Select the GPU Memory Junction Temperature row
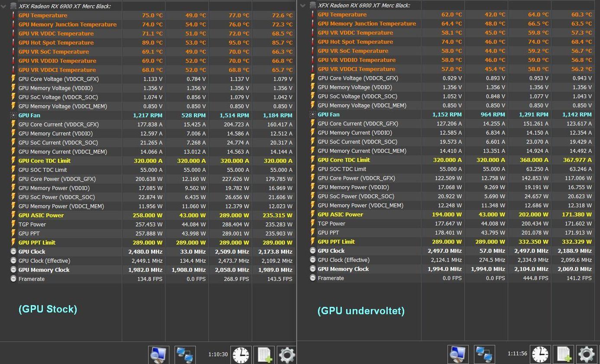Image resolution: width=600 pixels, height=364 pixels. (x=68, y=24)
